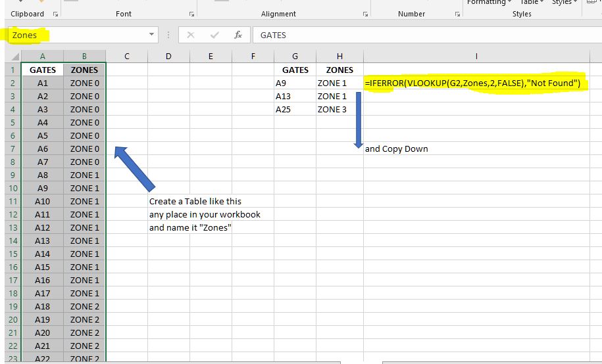Viewport: 602px width, 364px height.
Task: Click cell A2 containing A1
Action: point(43,83)
